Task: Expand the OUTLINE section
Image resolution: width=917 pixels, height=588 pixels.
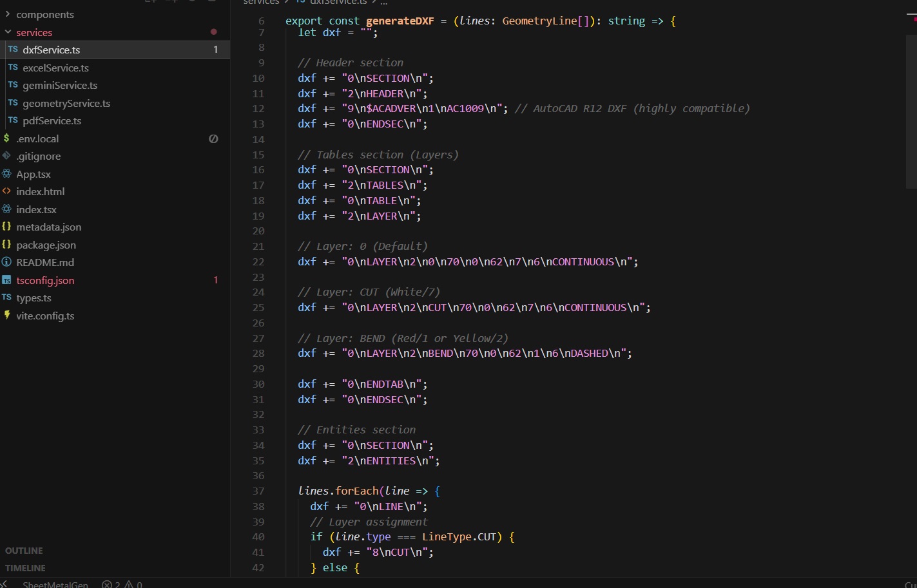Action: coord(24,551)
